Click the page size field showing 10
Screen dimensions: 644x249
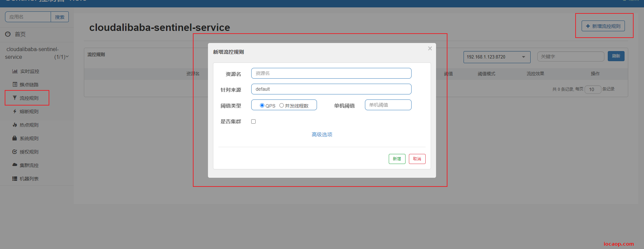point(593,89)
